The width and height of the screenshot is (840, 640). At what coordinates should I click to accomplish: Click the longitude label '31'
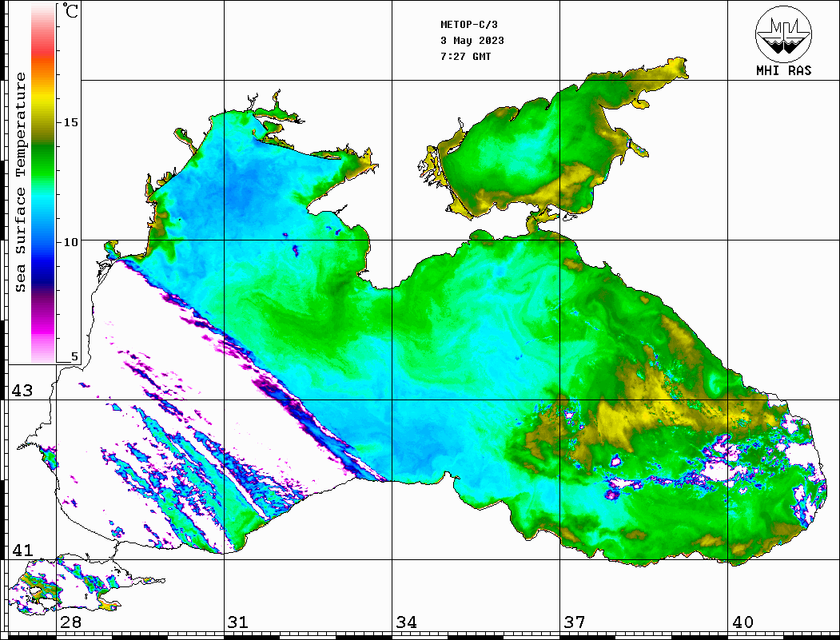(238, 622)
